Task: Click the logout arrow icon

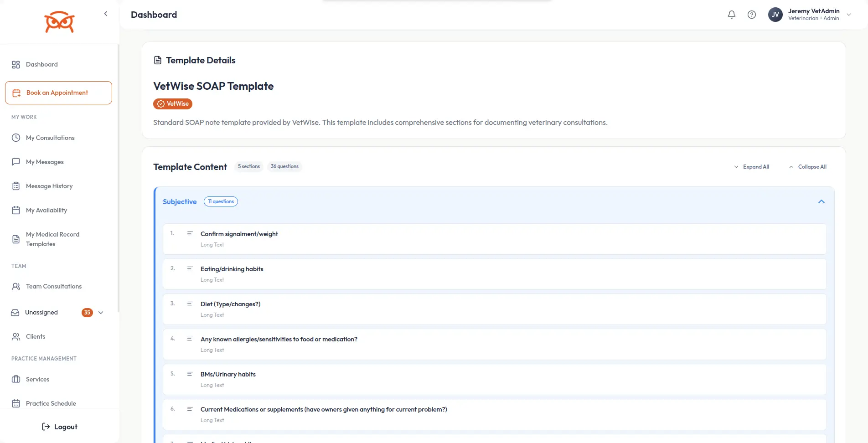Action: [x=46, y=427]
